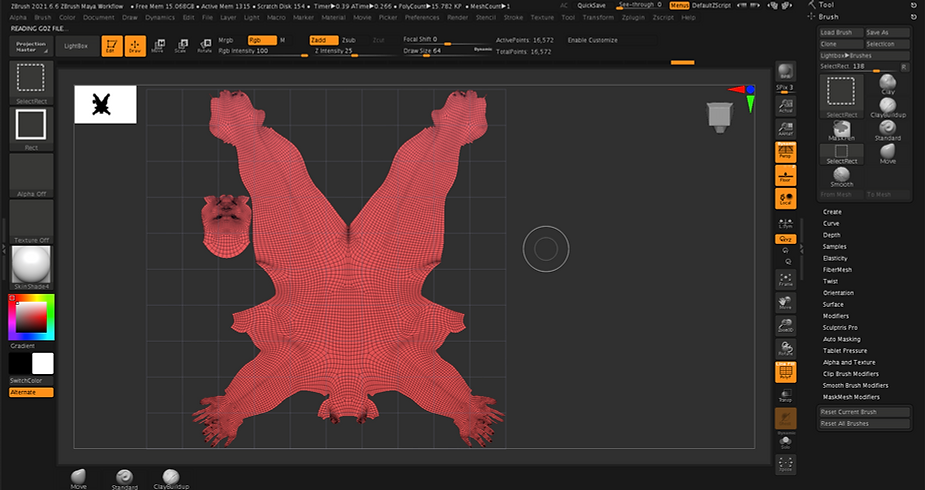Expand the FiberMesh brush section

[837, 269]
